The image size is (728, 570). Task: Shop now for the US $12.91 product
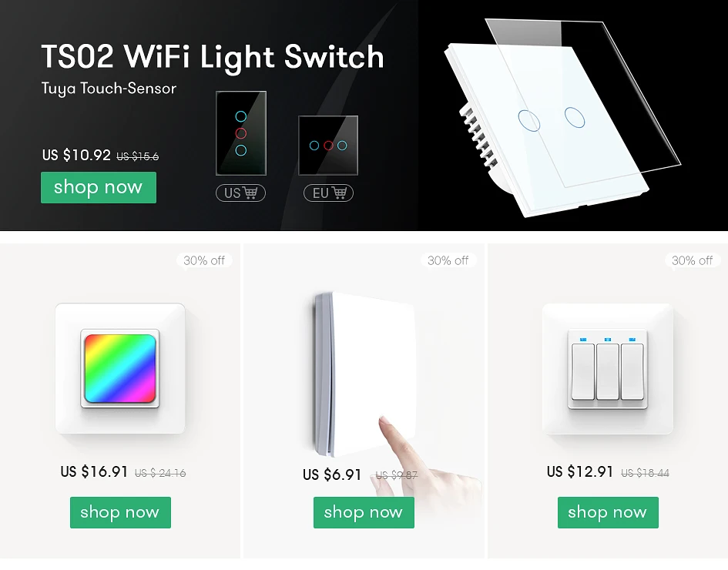(x=608, y=512)
